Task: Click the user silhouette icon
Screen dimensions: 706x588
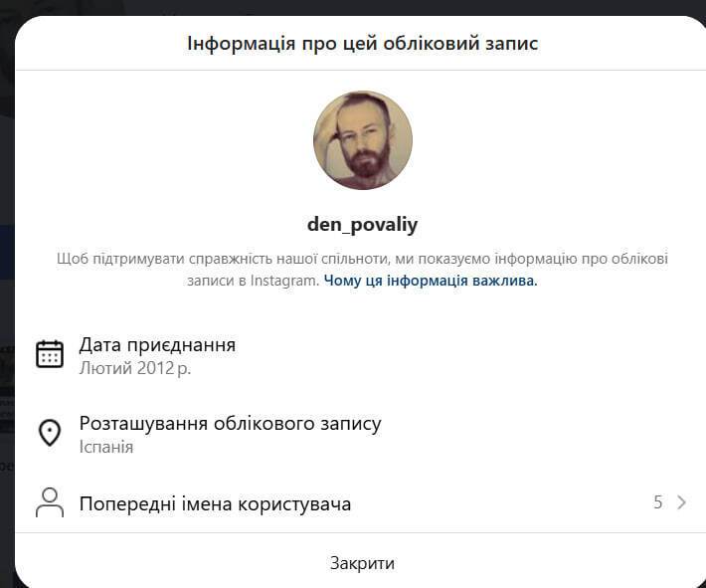Action: pos(50,502)
